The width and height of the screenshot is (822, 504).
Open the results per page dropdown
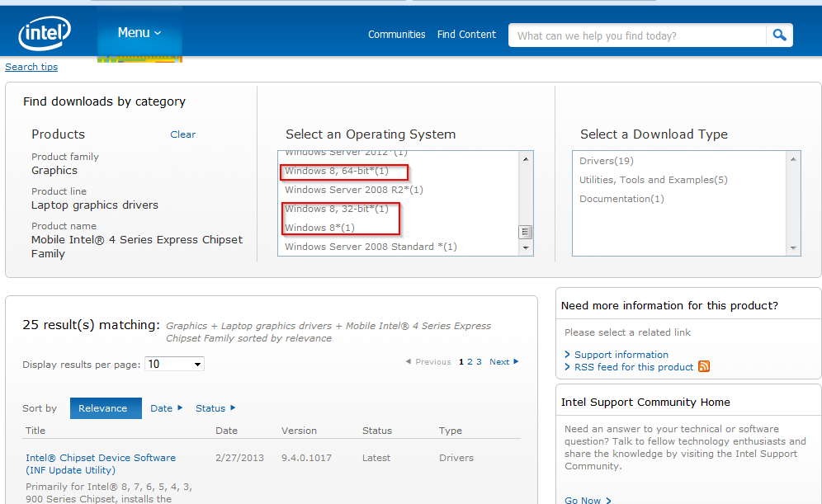tap(174, 364)
